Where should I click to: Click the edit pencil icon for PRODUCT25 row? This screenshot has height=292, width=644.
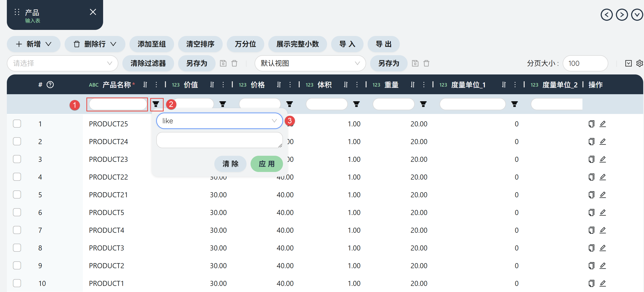[603, 124]
